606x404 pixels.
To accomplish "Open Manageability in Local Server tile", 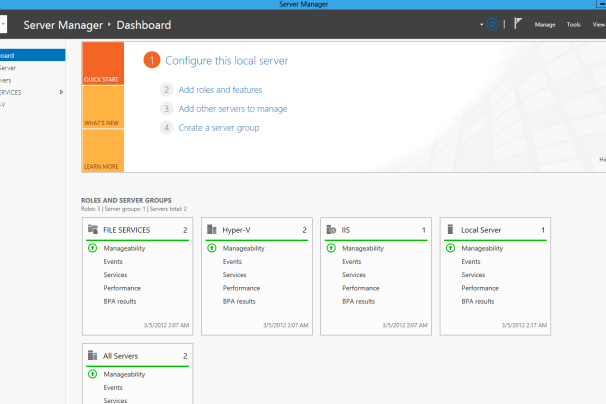I will click(482, 248).
